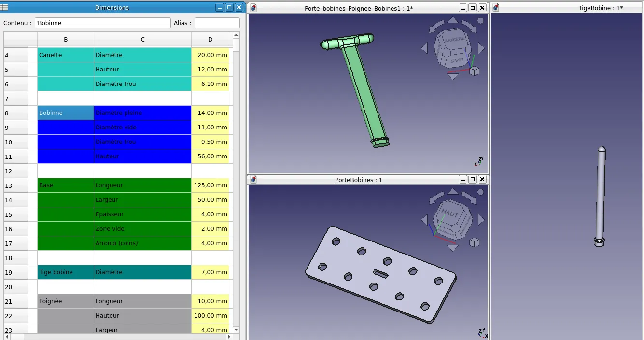
Task: Click the down arrow of the Poignee_Bobines1 navigation cube
Action: [453, 76]
